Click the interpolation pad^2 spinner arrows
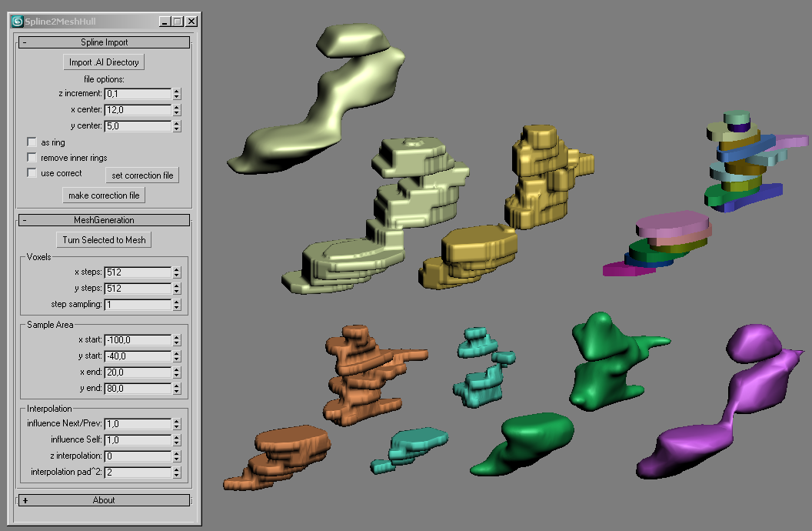Screen dimensions: 812x531 pos(177,472)
